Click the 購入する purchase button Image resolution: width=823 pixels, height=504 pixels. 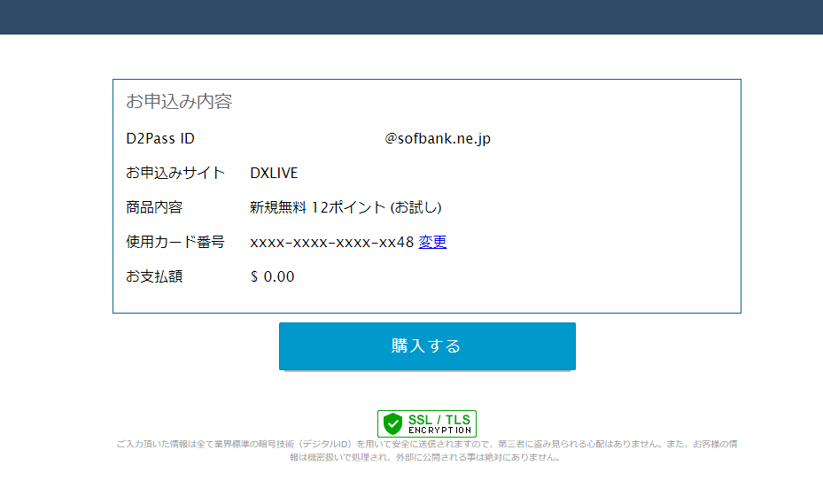(427, 346)
